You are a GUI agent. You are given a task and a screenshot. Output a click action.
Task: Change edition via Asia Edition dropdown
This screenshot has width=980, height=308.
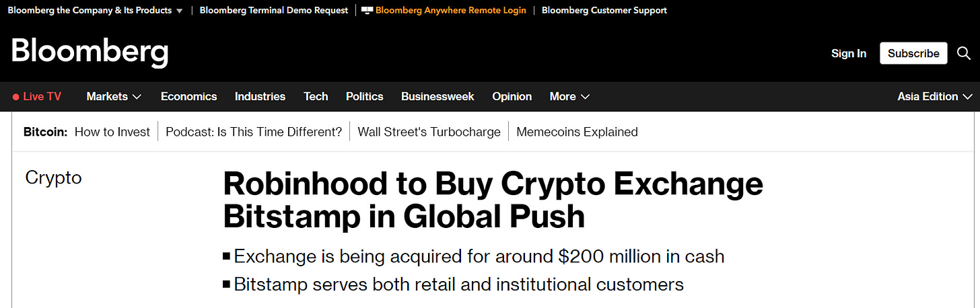click(934, 97)
